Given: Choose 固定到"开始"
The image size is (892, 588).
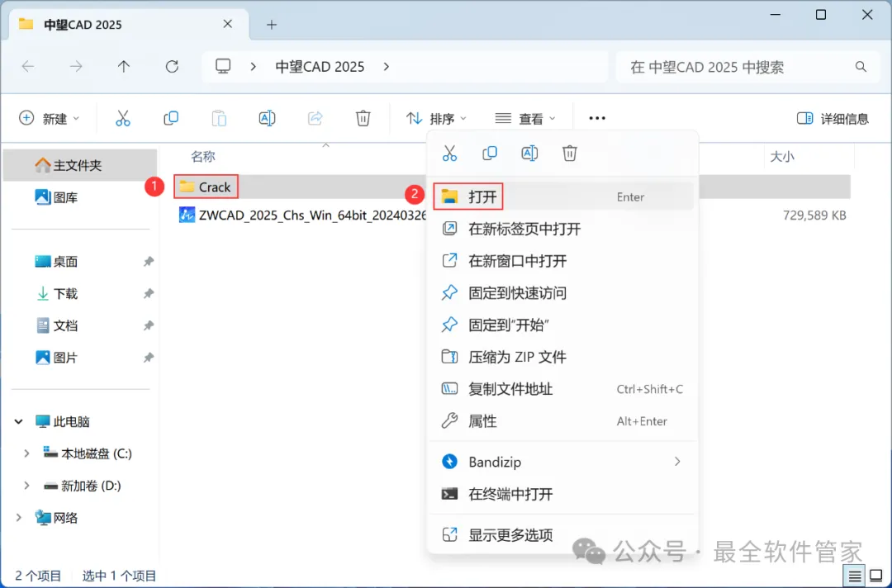Looking at the screenshot, I should pyautogui.click(x=562, y=325).
